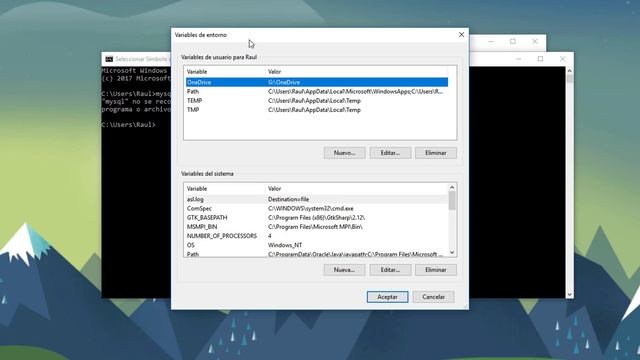The height and width of the screenshot is (360, 640).
Task: Dismiss dialog with Cancelar button
Action: click(x=433, y=297)
